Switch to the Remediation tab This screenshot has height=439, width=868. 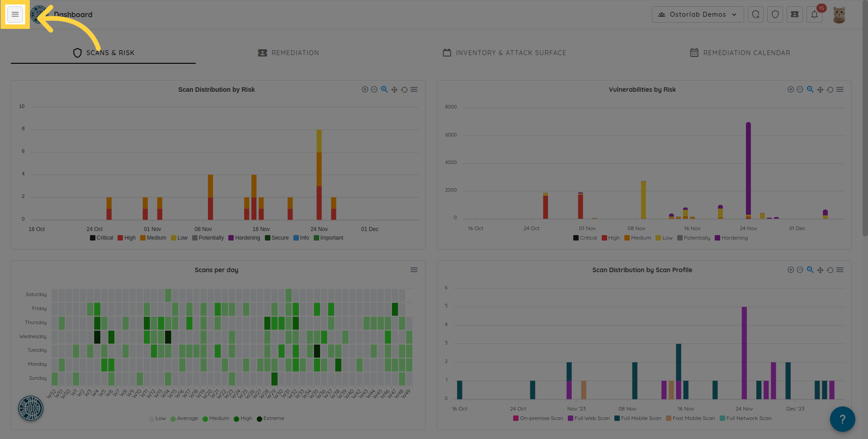[x=288, y=53]
